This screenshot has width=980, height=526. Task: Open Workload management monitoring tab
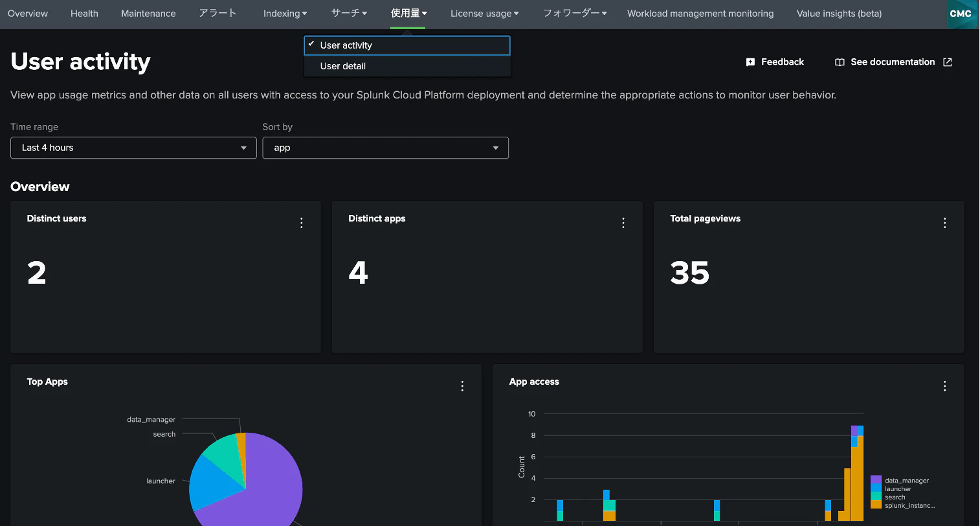(x=700, y=14)
